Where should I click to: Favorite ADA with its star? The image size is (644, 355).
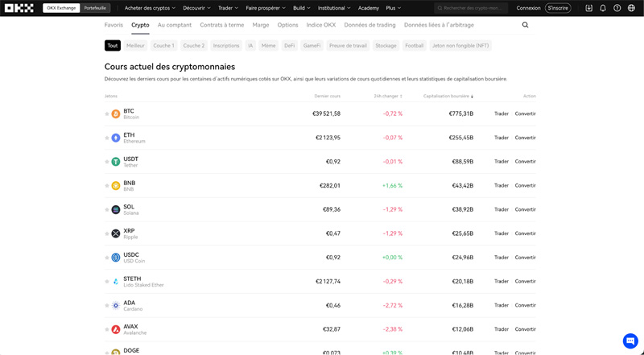click(x=107, y=305)
